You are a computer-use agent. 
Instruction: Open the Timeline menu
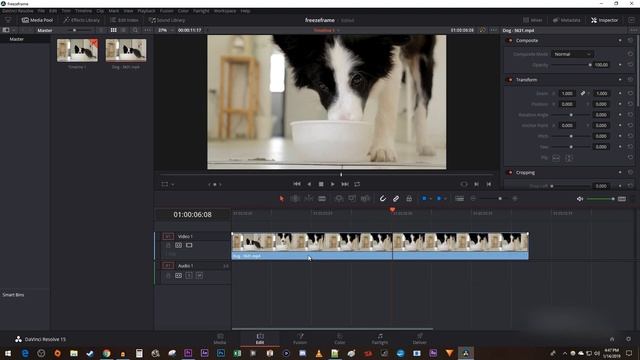[x=83, y=11]
